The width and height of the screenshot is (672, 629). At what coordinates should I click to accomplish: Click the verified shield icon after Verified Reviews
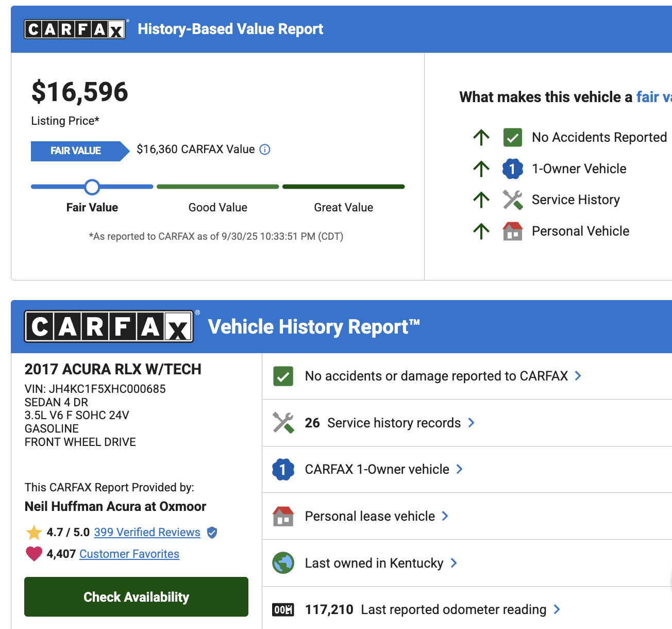click(x=212, y=533)
